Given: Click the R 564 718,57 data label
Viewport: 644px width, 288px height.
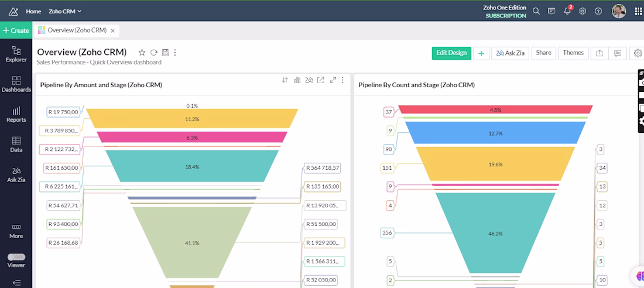Looking at the screenshot, I should tap(322, 167).
